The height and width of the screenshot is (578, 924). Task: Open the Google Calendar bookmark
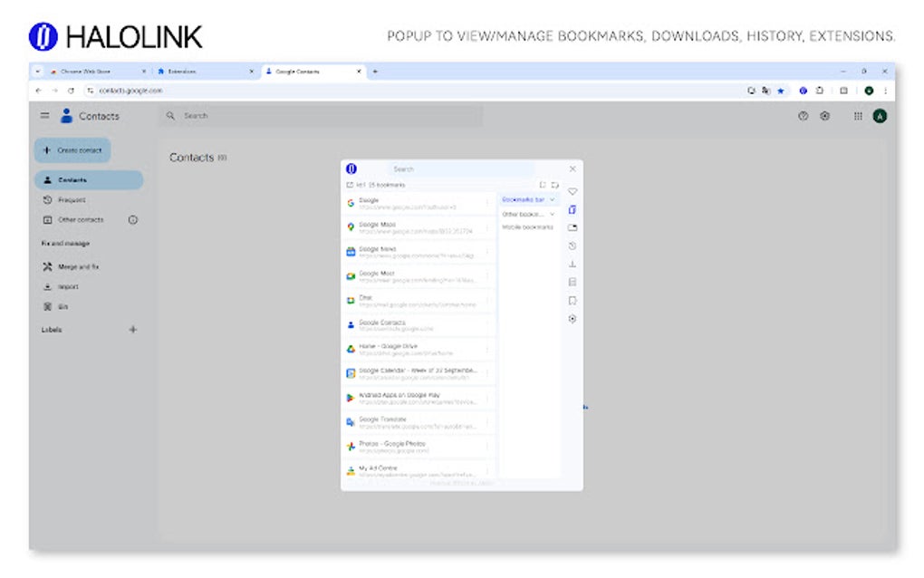pos(419,373)
